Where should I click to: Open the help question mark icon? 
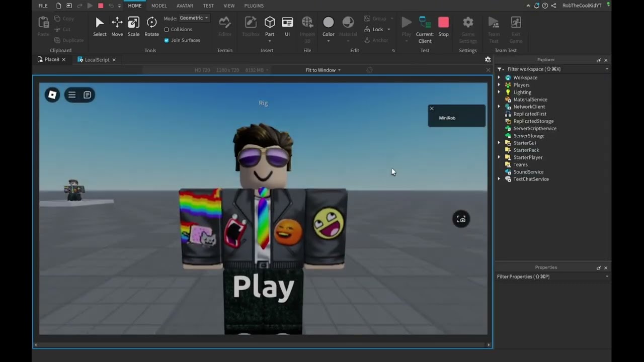tap(545, 6)
